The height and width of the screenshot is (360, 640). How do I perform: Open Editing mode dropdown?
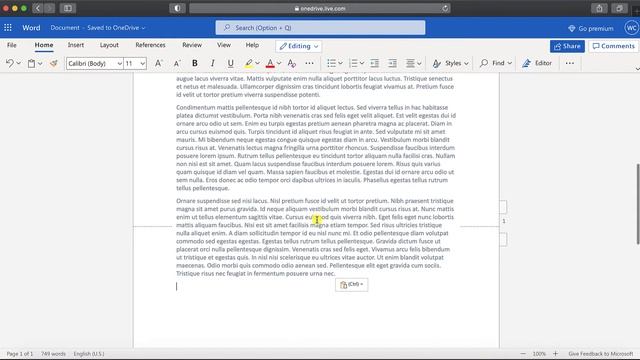point(299,46)
